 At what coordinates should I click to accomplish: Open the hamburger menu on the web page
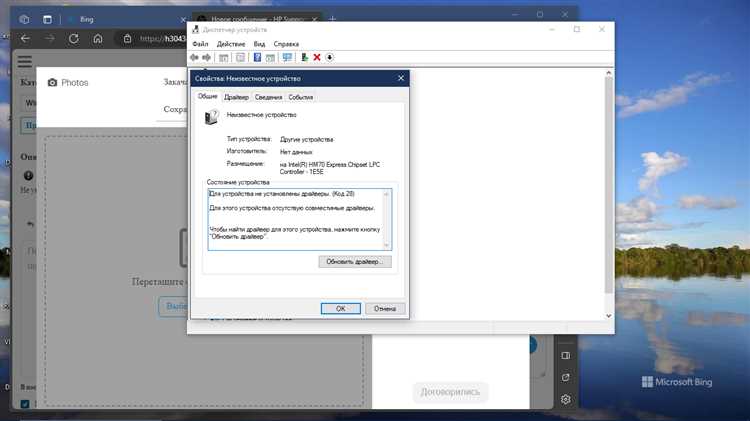tap(25, 62)
